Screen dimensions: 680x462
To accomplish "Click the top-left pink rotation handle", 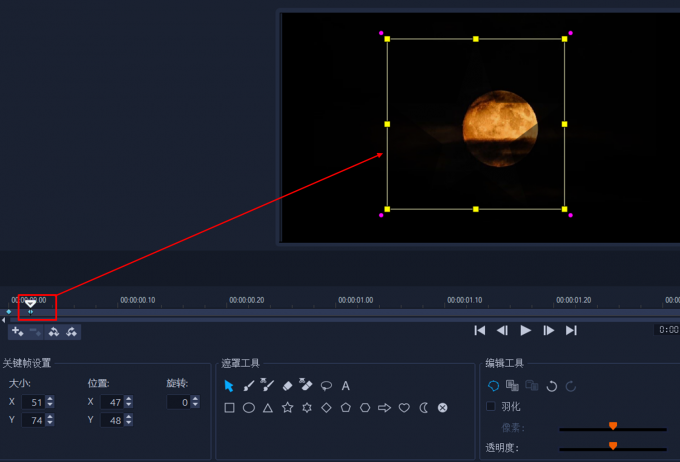I will 381,33.
